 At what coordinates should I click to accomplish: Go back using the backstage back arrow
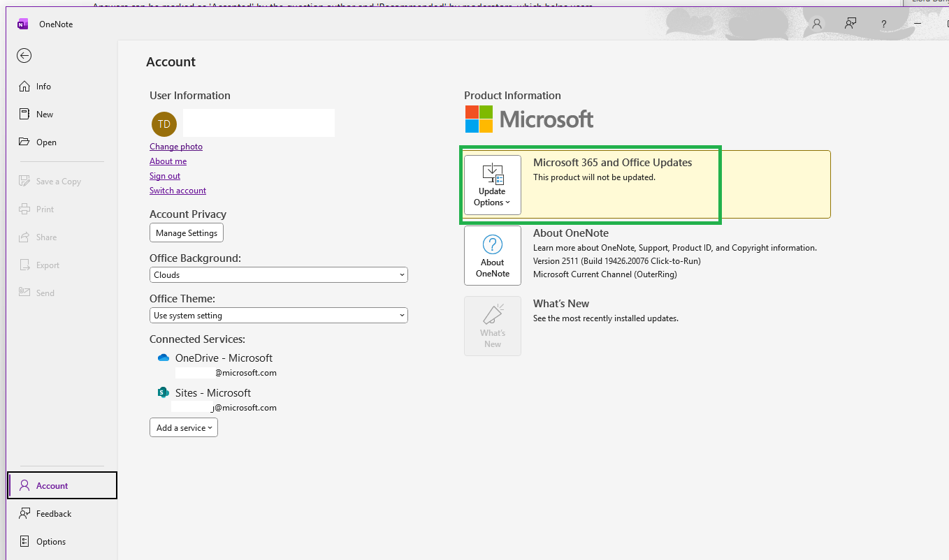point(24,56)
